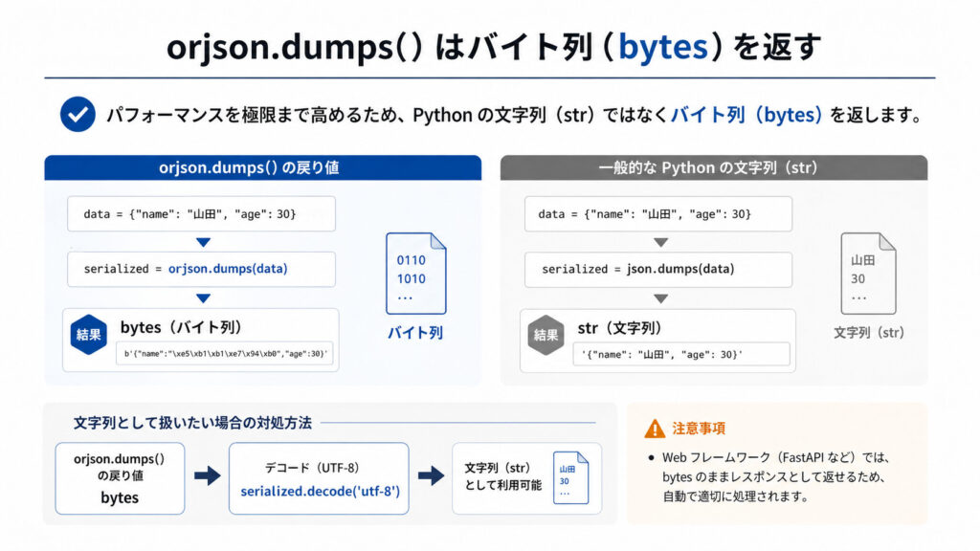Click the arrow after the デコード (UTF-8) box
Screen dimensions: 980x551
[431, 476]
